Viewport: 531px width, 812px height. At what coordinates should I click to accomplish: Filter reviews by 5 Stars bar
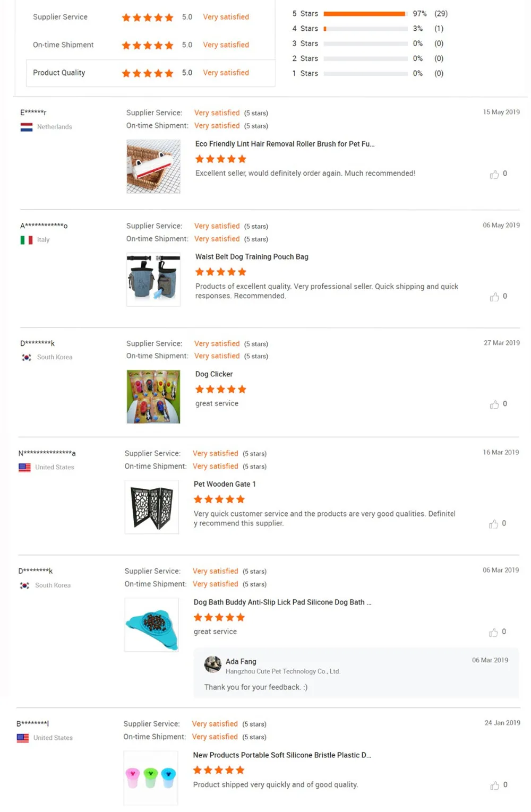click(365, 14)
